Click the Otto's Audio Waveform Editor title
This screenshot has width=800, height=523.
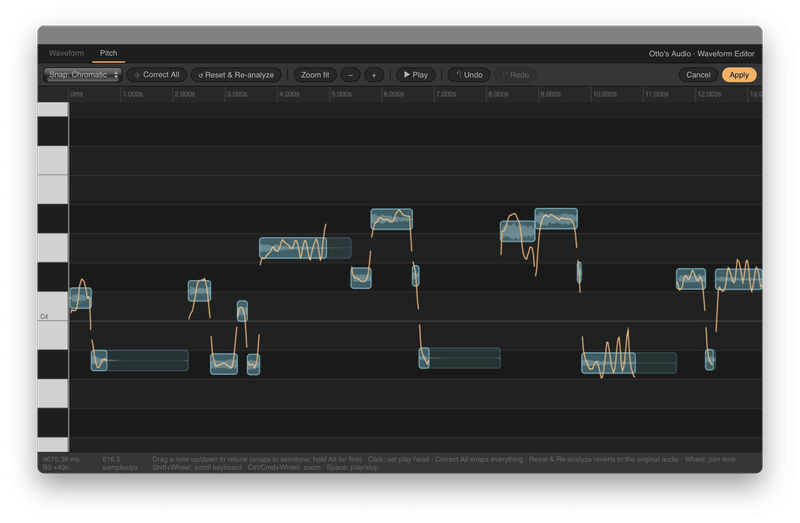click(702, 54)
